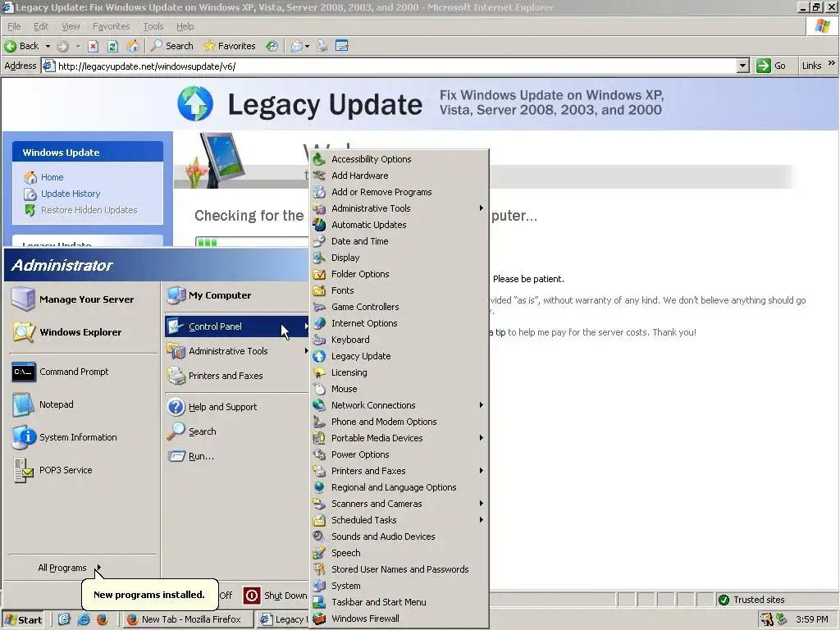Image resolution: width=840 pixels, height=630 pixels.
Task: Click the a tip link
Action: click(497, 332)
